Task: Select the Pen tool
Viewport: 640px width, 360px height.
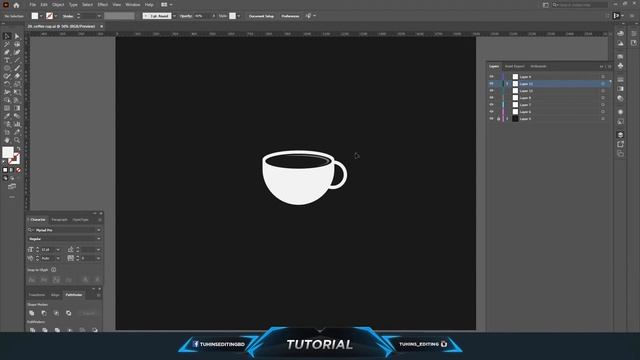Action: (x=7, y=52)
